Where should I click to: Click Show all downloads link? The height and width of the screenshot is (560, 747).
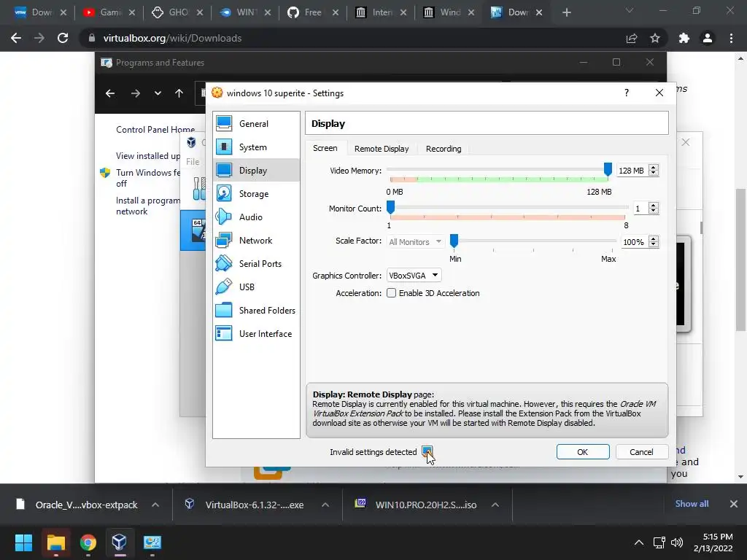692,504
